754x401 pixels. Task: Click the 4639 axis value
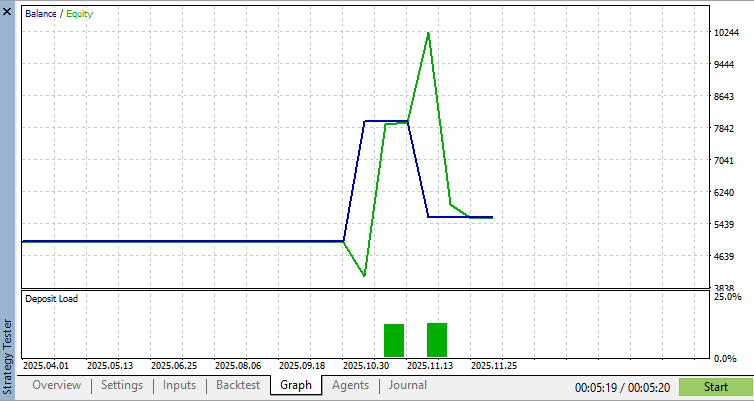(x=724, y=257)
